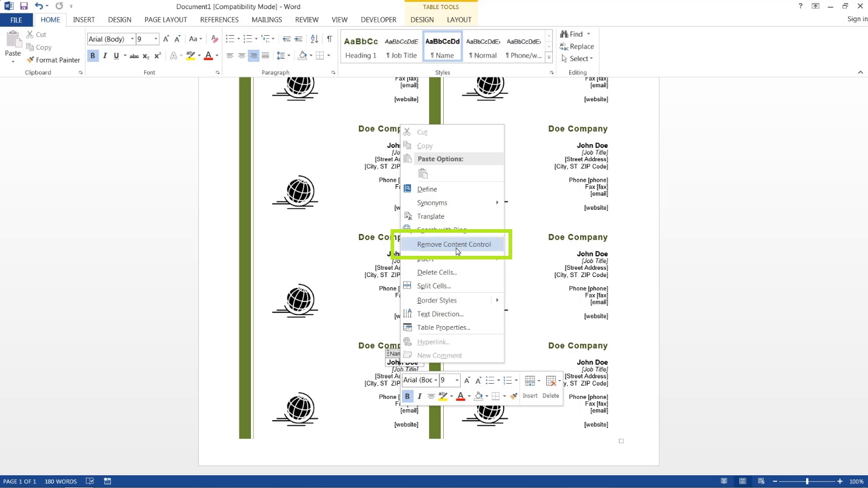
Task: Open the Change Case Aa dropdown
Action: (x=195, y=39)
